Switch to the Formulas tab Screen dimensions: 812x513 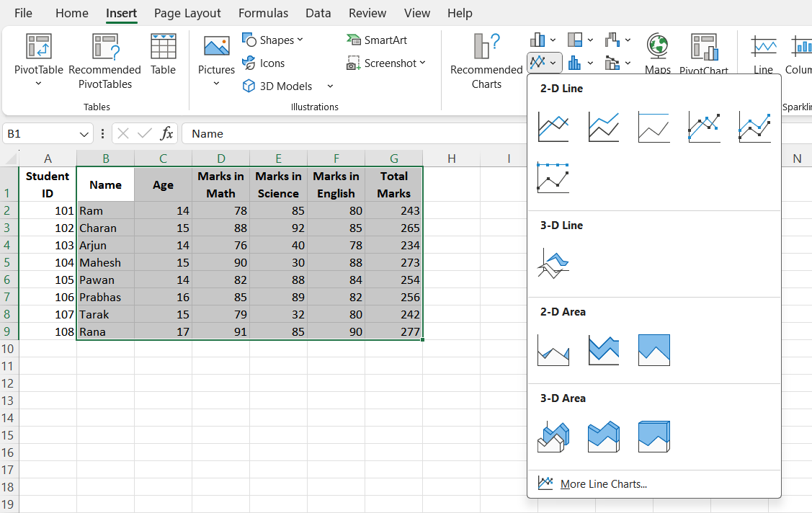pyautogui.click(x=263, y=13)
